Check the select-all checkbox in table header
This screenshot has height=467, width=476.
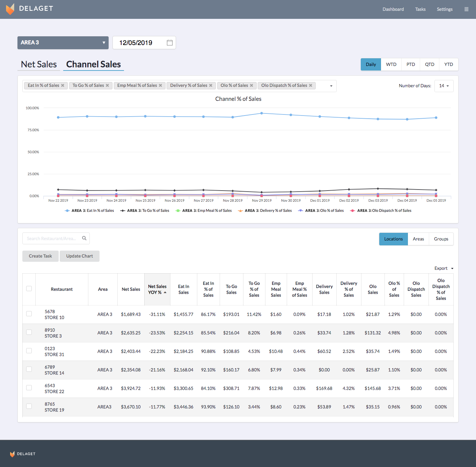pos(29,289)
